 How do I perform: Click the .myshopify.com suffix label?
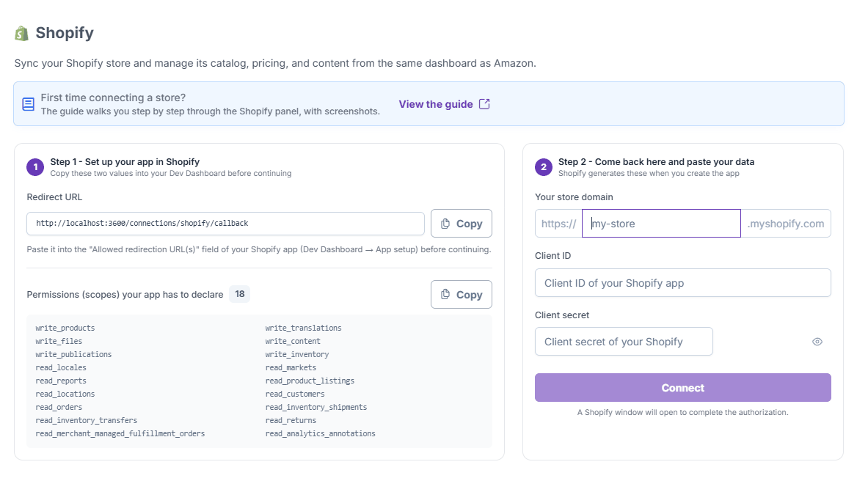tap(786, 224)
